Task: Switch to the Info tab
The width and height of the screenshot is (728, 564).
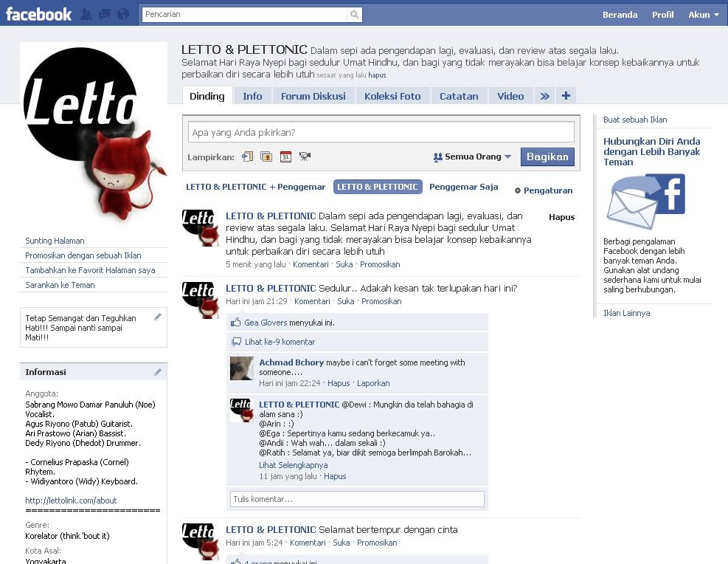Action: pos(252,96)
